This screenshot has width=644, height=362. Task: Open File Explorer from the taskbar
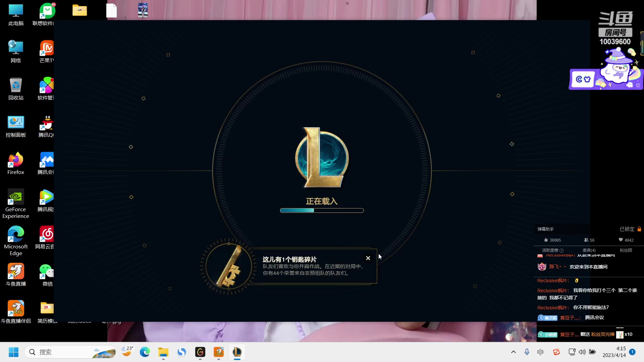[163, 352]
